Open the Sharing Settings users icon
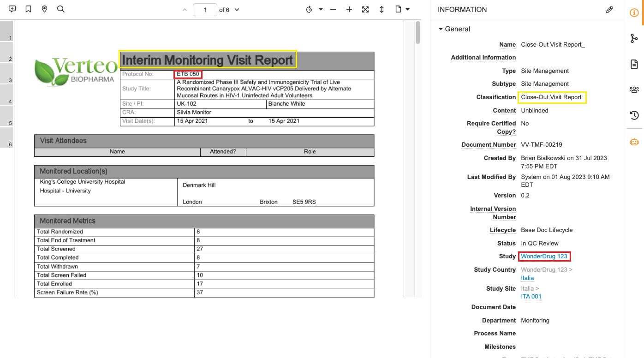The width and height of the screenshot is (644, 358). (634, 89)
